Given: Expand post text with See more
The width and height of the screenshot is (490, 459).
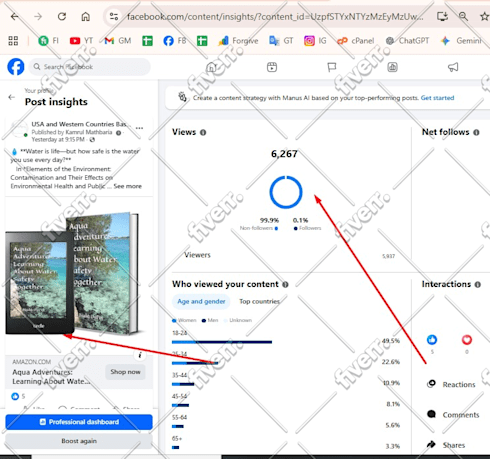Looking at the screenshot, I should pyautogui.click(x=128, y=186).
